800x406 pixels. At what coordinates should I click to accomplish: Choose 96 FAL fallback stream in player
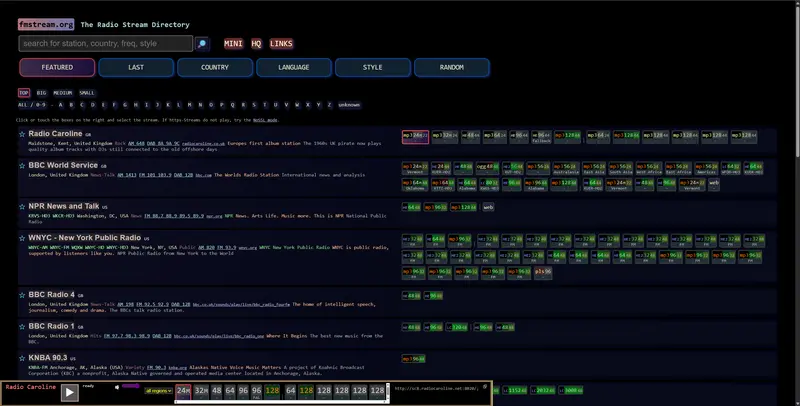pos(257,392)
